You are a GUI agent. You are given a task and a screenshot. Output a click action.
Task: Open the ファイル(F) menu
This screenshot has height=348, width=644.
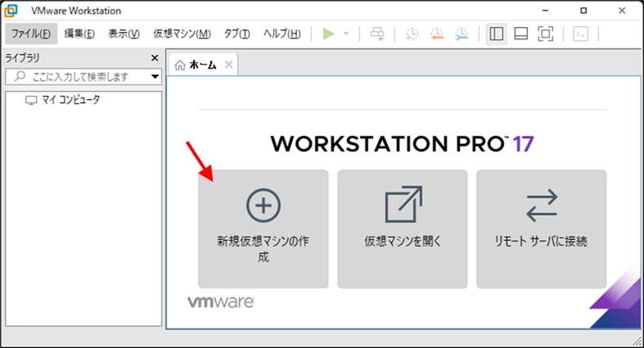click(31, 34)
